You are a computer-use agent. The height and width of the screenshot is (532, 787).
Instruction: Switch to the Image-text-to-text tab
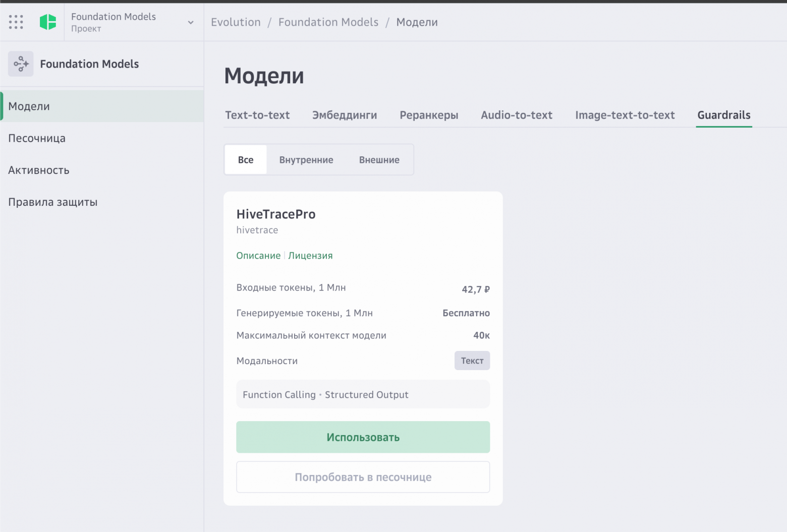point(625,115)
